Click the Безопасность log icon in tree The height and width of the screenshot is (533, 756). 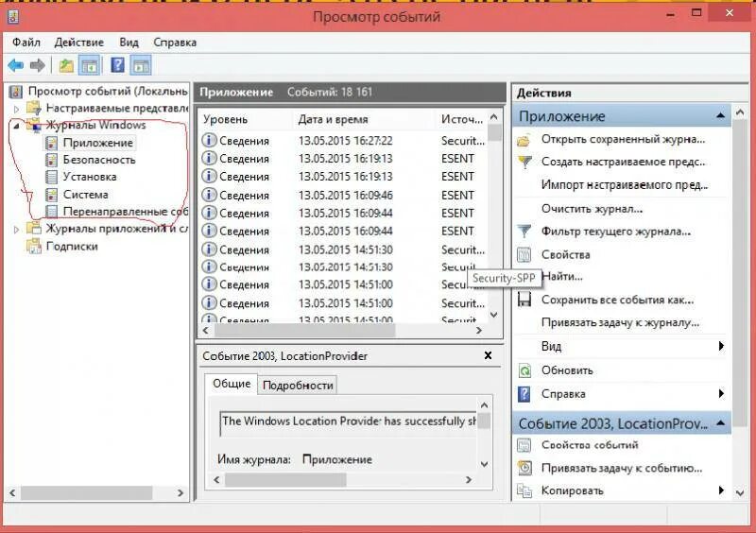[x=51, y=160]
